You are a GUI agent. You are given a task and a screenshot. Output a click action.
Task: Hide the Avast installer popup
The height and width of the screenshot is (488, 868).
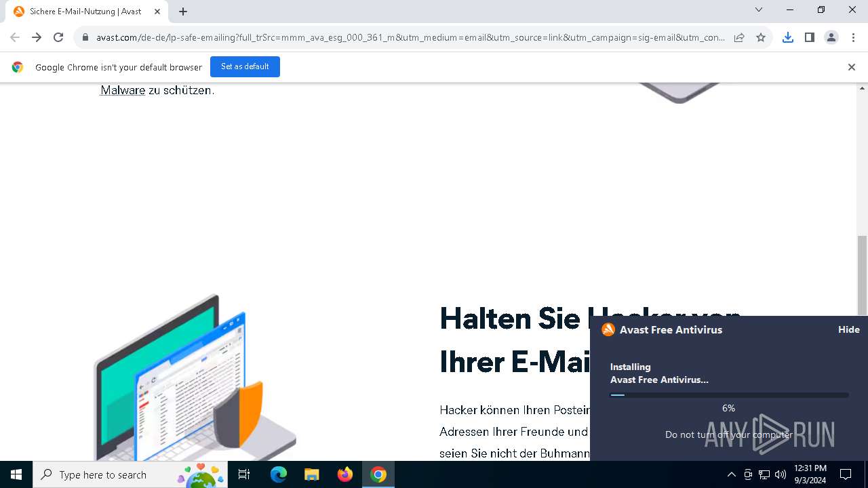(x=849, y=329)
